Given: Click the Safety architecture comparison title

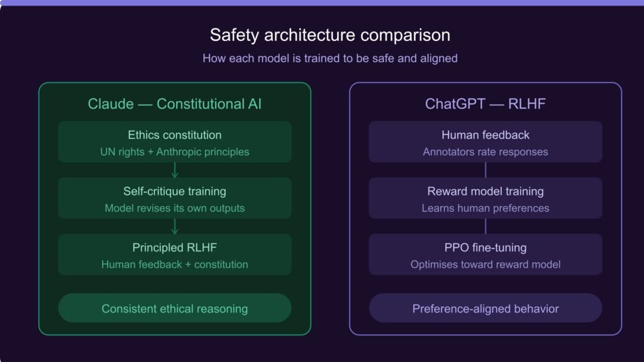Looking at the screenshot, I should pyautogui.click(x=330, y=35).
